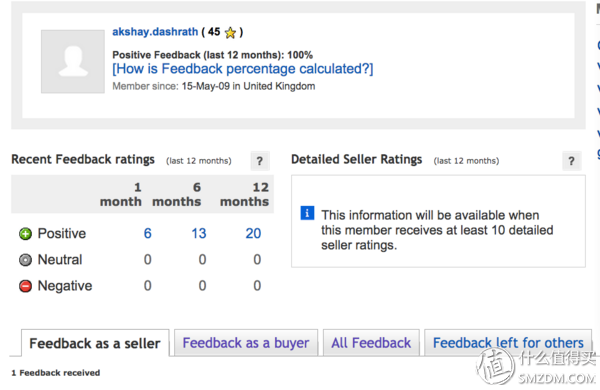Switch to All Feedback tab
The image size is (600, 390).
(x=371, y=343)
